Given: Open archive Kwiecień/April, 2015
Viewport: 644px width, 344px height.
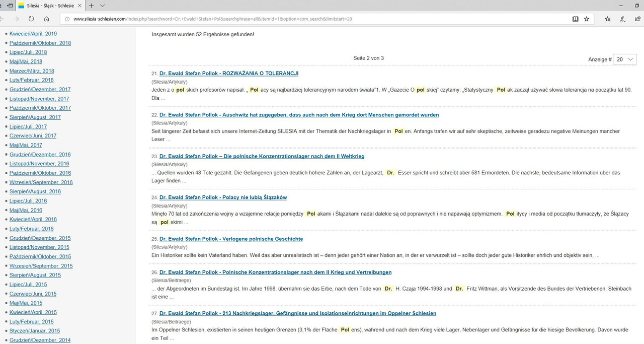Looking at the screenshot, I should click(x=33, y=312).
